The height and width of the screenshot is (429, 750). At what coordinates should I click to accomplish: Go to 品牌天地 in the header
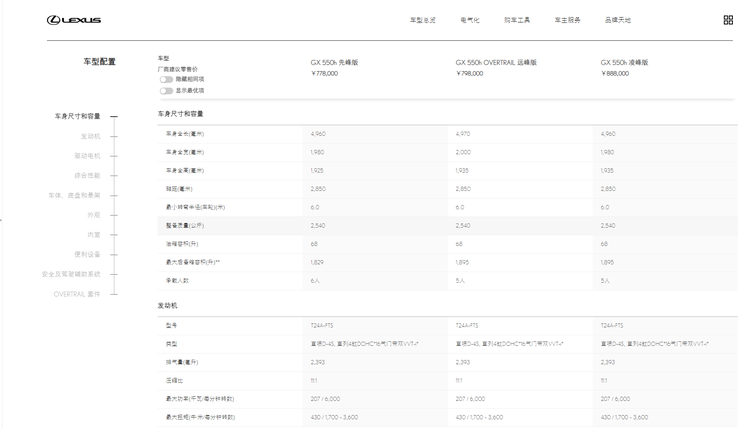[617, 20]
